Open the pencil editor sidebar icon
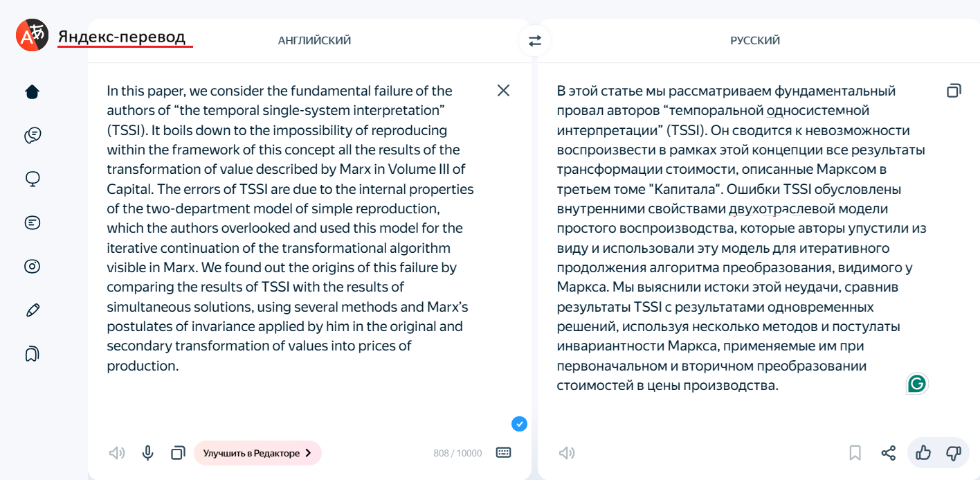Viewport: 980px width, 480px height. click(x=33, y=310)
